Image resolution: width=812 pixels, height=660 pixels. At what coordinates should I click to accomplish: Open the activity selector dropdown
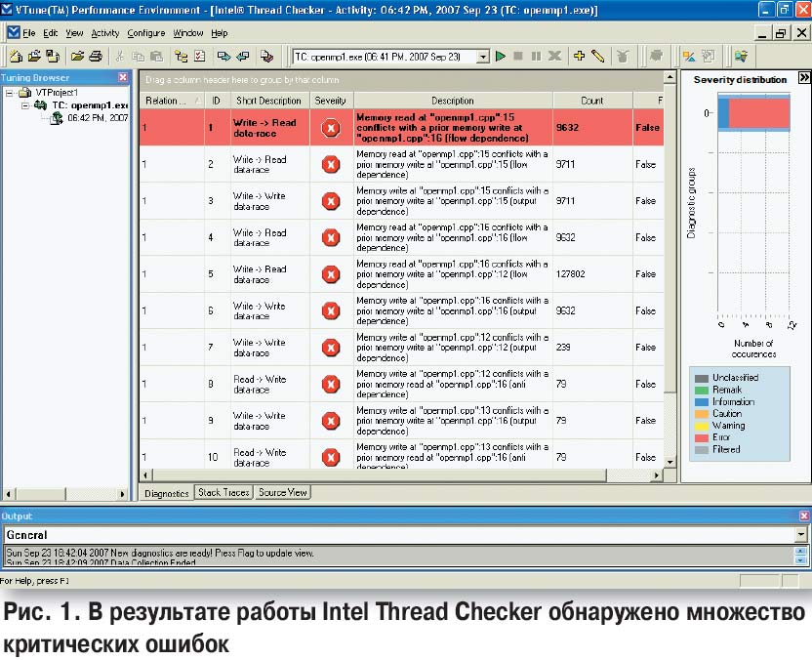pyautogui.click(x=482, y=57)
